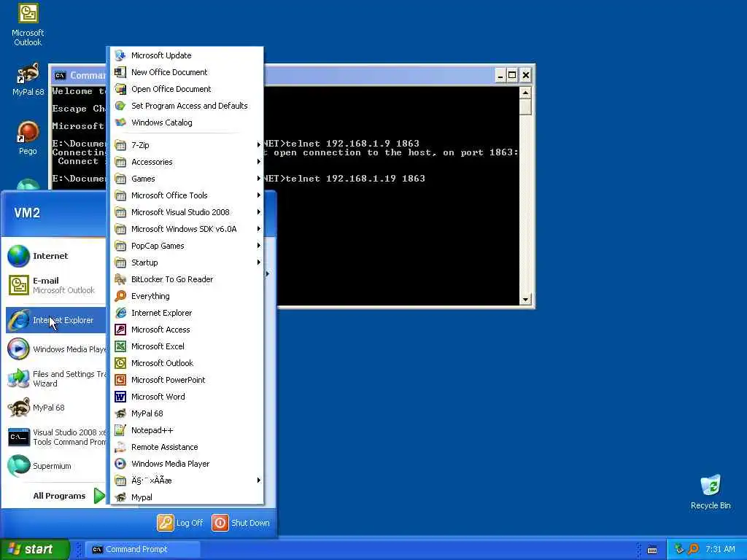Launch Supermium from the Start menu
The image size is (747, 560).
tap(55, 466)
